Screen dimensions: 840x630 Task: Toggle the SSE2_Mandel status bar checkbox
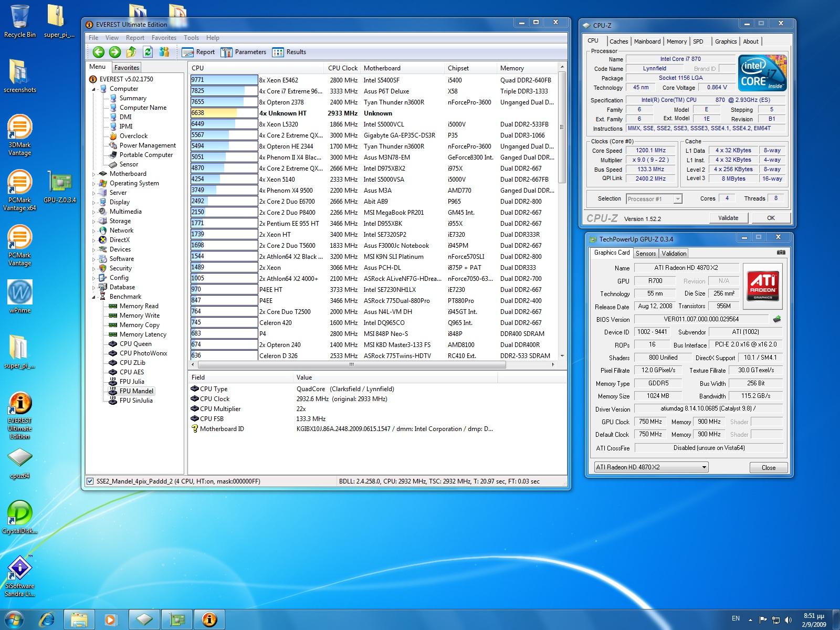click(x=90, y=481)
